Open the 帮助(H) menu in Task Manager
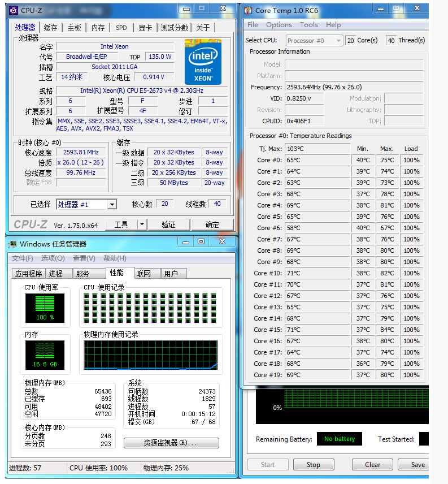Viewport: 448px width, 484px height. click(115, 258)
